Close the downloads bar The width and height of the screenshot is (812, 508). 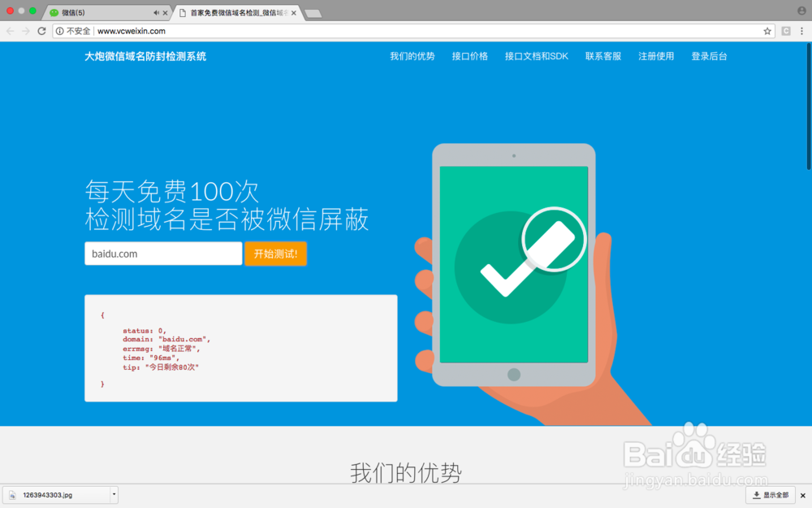[x=803, y=496]
